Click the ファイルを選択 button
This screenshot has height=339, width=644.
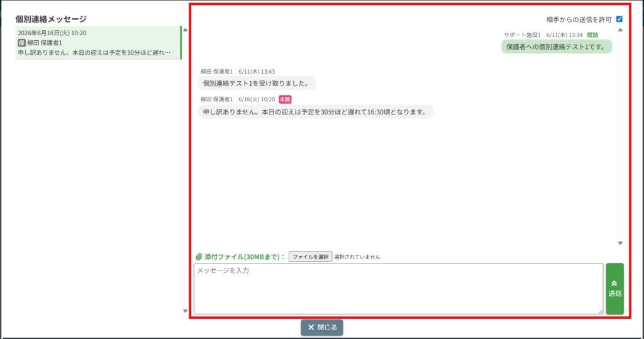[x=311, y=257]
